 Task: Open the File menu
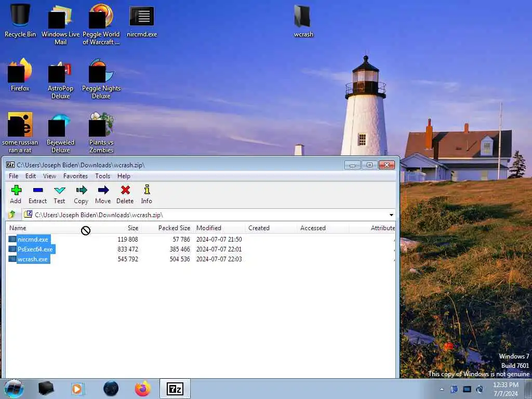click(14, 176)
